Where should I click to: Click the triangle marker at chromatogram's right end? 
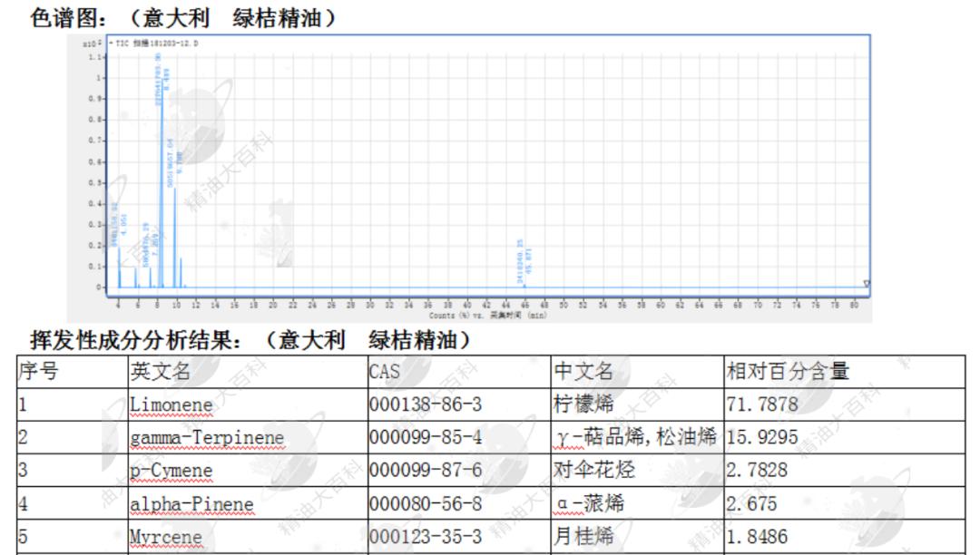pos(866,284)
